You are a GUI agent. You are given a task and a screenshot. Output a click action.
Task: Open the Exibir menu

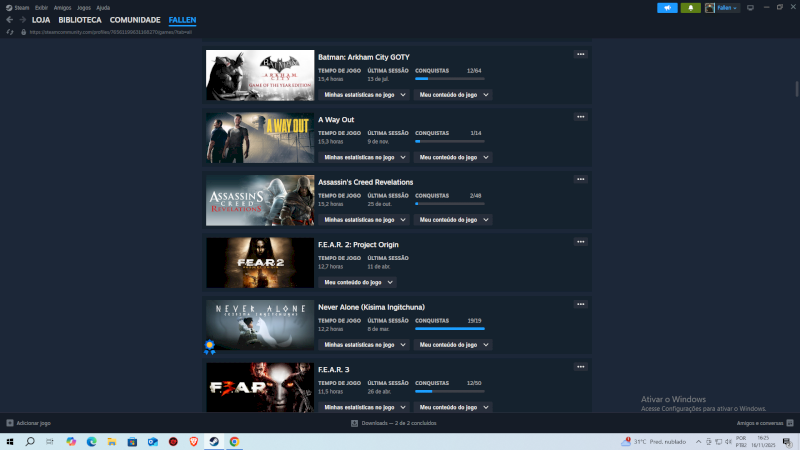point(41,8)
